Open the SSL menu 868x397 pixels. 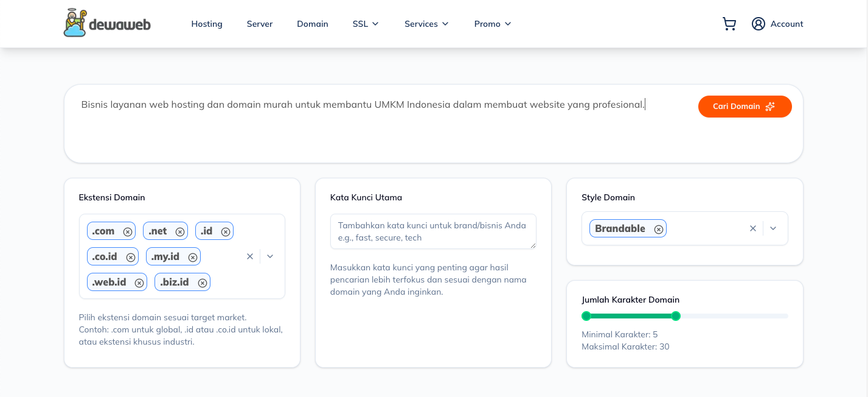(366, 24)
